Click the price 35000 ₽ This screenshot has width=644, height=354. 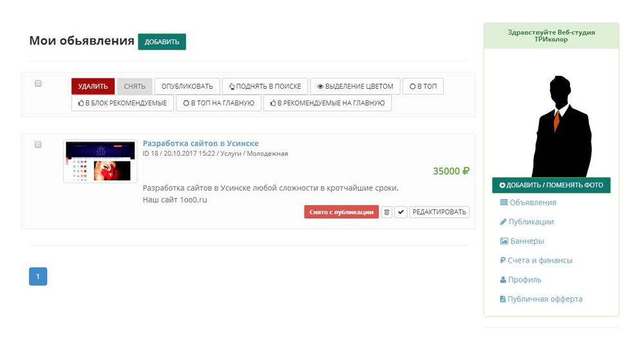tap(451, 171)
